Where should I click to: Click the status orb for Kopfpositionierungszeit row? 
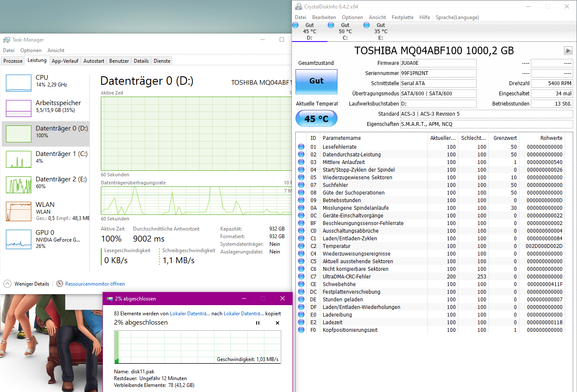pyautogui.click(x=301, y=330)
